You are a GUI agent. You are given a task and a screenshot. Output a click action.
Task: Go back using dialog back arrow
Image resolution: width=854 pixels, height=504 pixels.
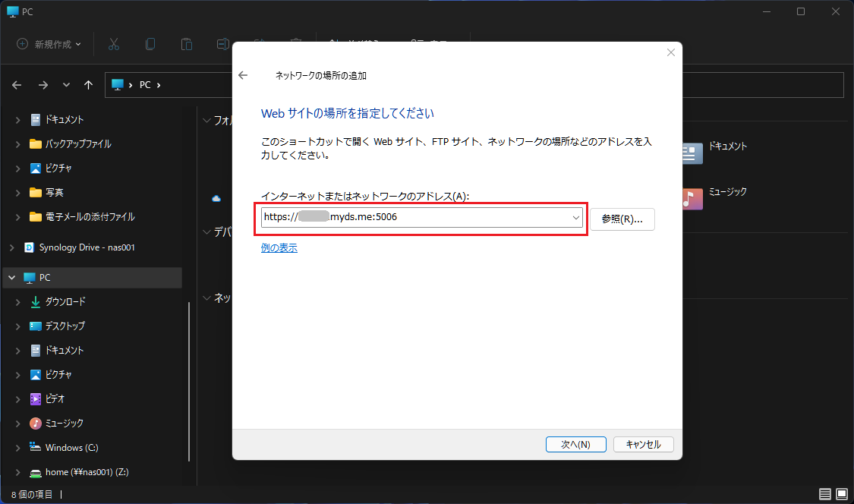[243, 76]
